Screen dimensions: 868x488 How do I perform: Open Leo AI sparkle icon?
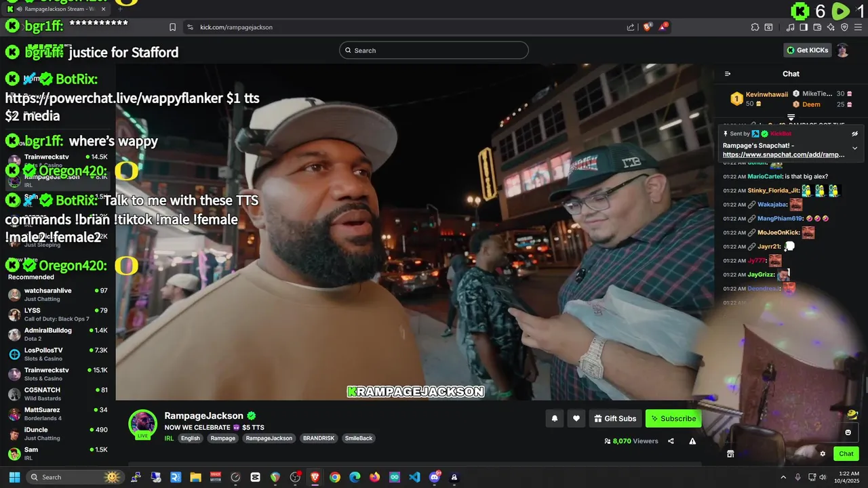(831, 27)
